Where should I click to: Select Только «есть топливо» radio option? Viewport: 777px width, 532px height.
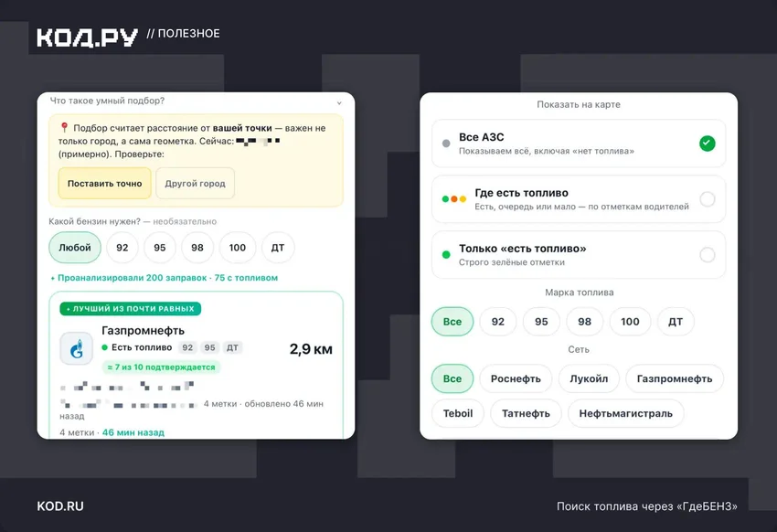tap(708, 255)
